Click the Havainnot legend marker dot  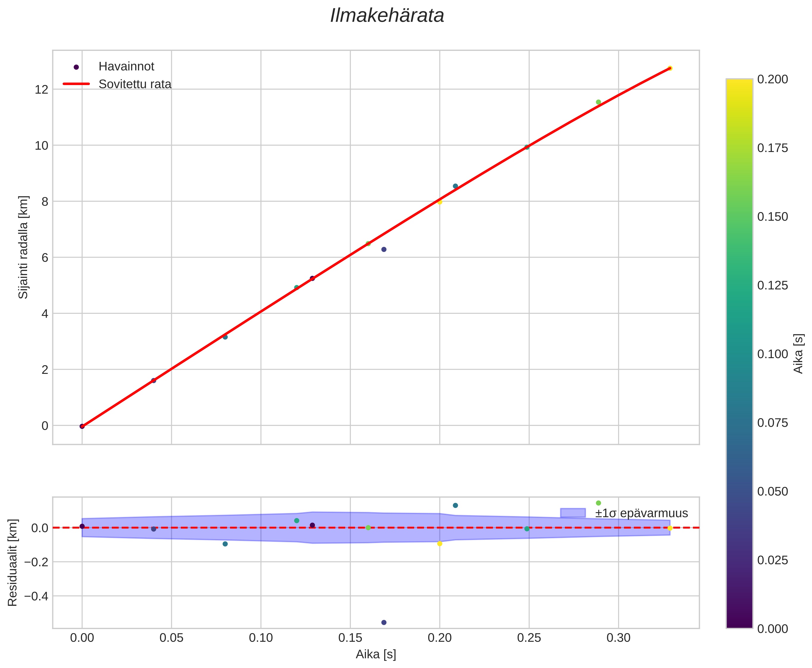(76, 67)
